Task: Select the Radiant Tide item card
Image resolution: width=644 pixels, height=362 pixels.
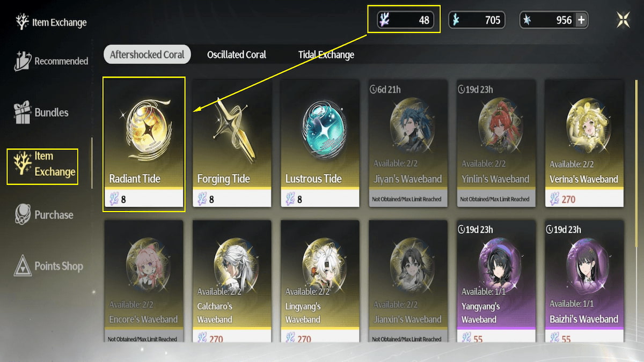Action: (x=144, y=144)
